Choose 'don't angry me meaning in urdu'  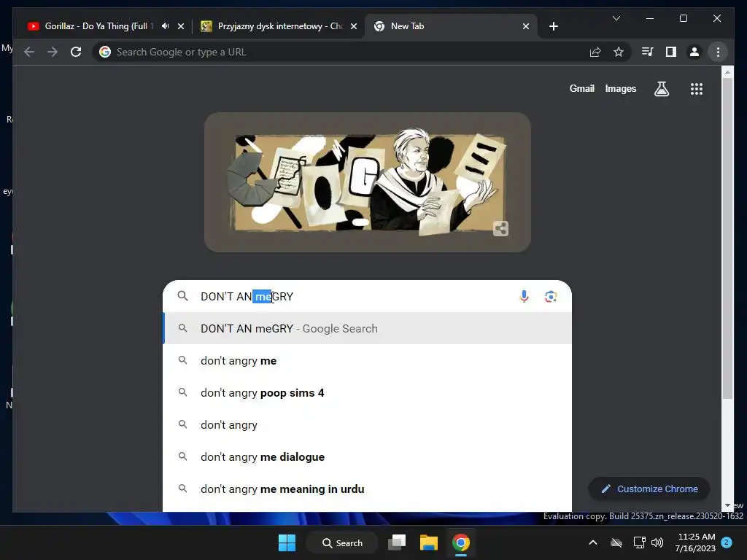tap(368, 489)
